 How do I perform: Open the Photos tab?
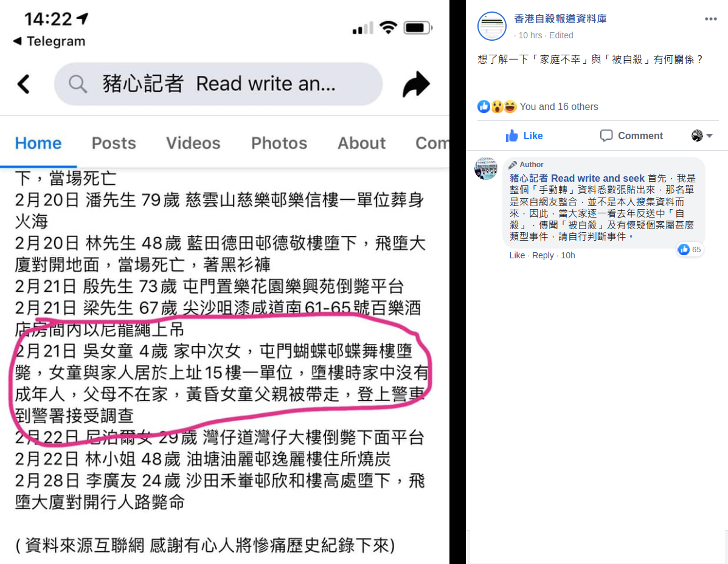tap(279, 143)
